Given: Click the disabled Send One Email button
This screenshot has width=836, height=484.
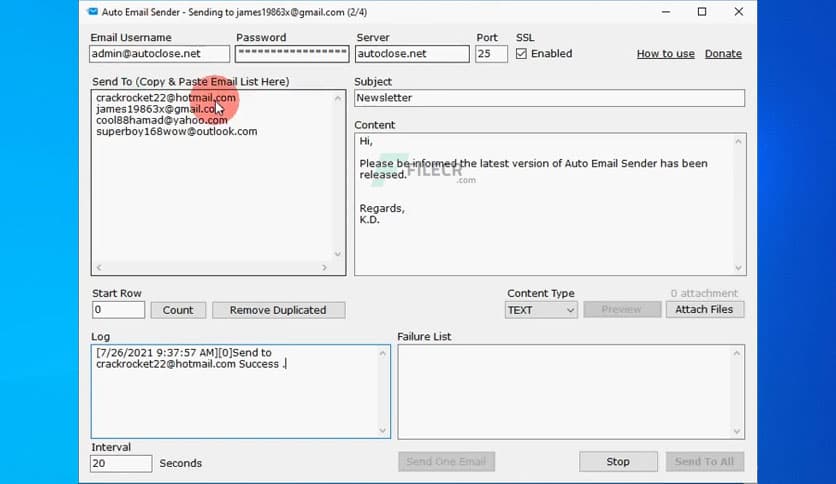Looking at the screenshot, I should 446,462.
